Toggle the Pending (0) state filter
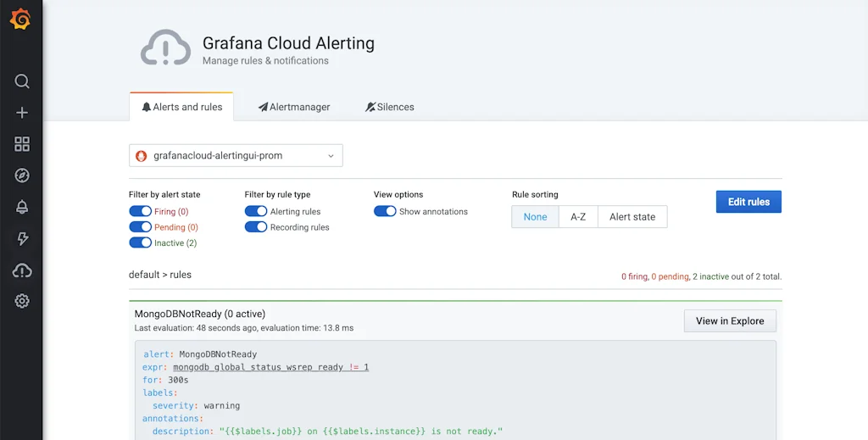Screen dimensions: 868x440 [141, 227]
